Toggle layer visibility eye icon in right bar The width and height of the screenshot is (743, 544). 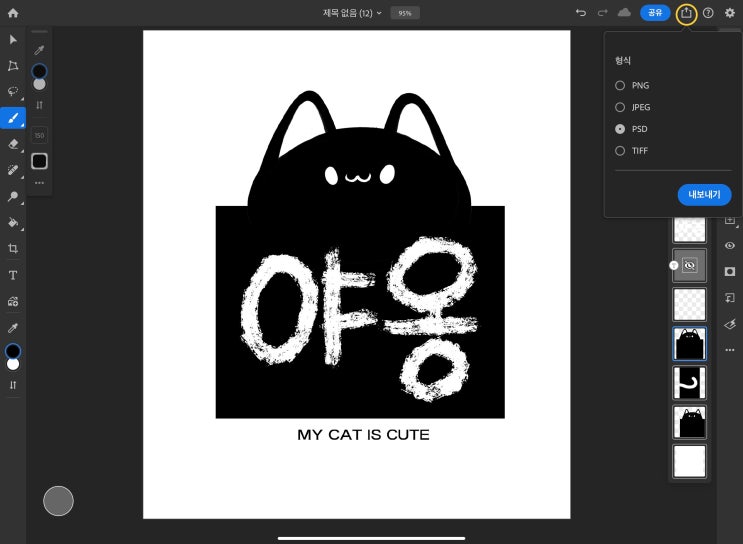tap(730, 245)
